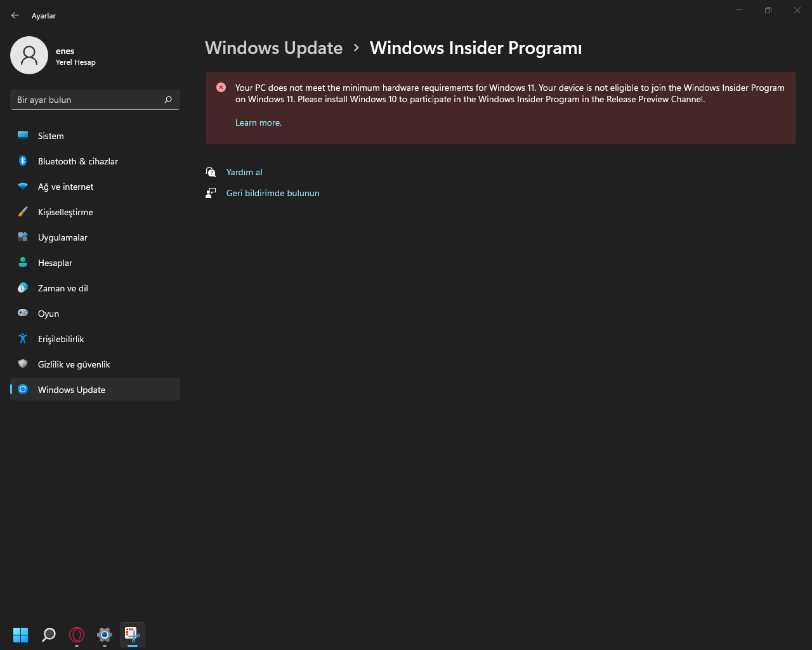This screenshot has height=650, width=812.
Task: Focus the Bir ayar bulun search field
Action: (95, 100)
